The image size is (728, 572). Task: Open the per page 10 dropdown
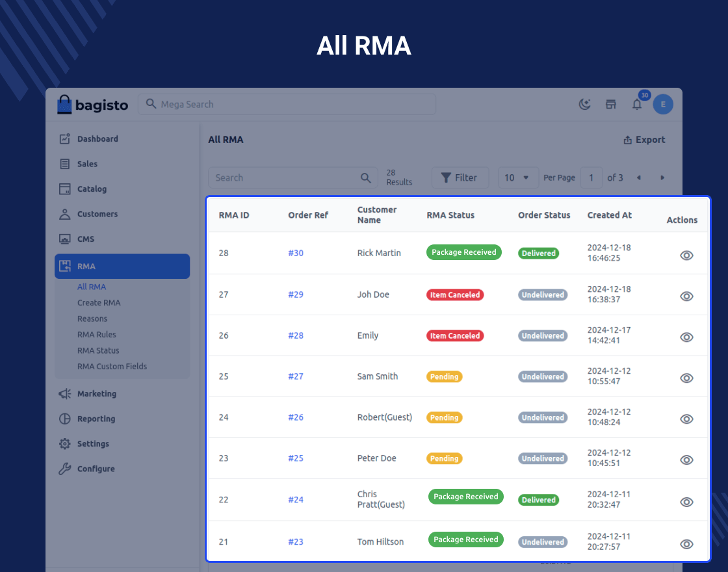tap(517, 177)
